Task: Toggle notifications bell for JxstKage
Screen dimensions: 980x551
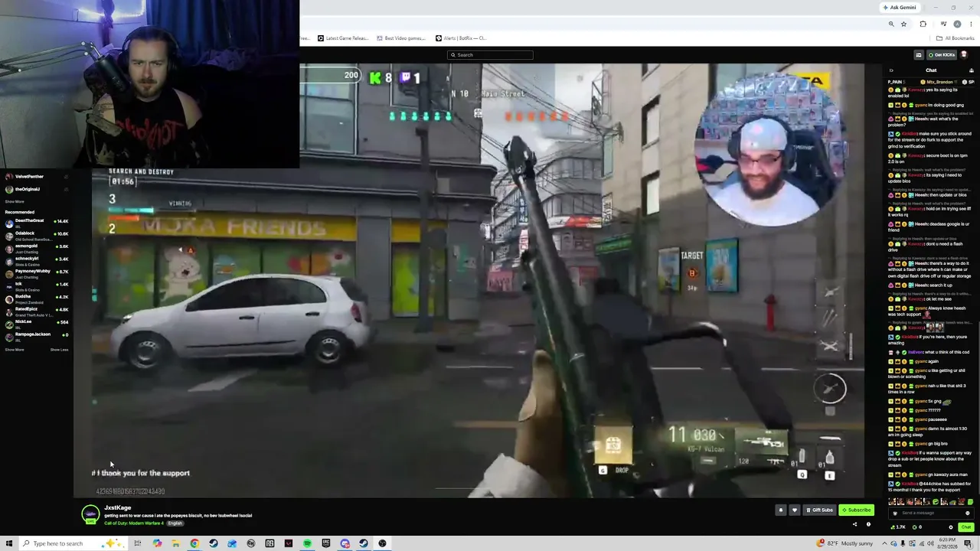Action: 781,510
